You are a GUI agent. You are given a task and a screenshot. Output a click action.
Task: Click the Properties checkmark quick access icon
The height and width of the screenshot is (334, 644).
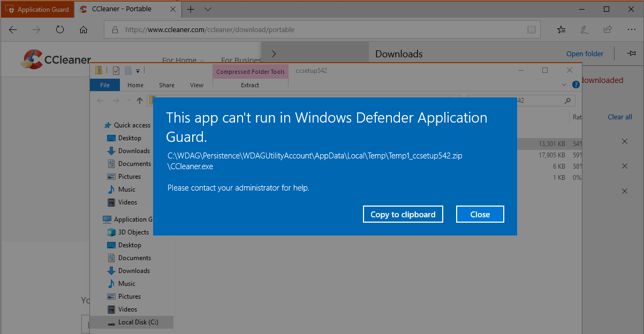[115, 71]
